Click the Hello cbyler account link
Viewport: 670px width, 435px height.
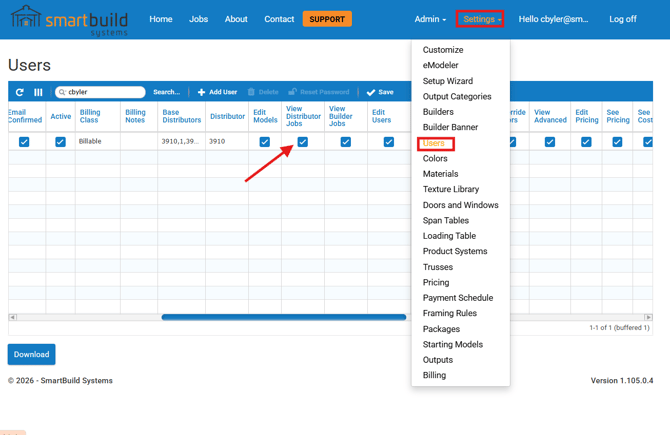point(553,19)
